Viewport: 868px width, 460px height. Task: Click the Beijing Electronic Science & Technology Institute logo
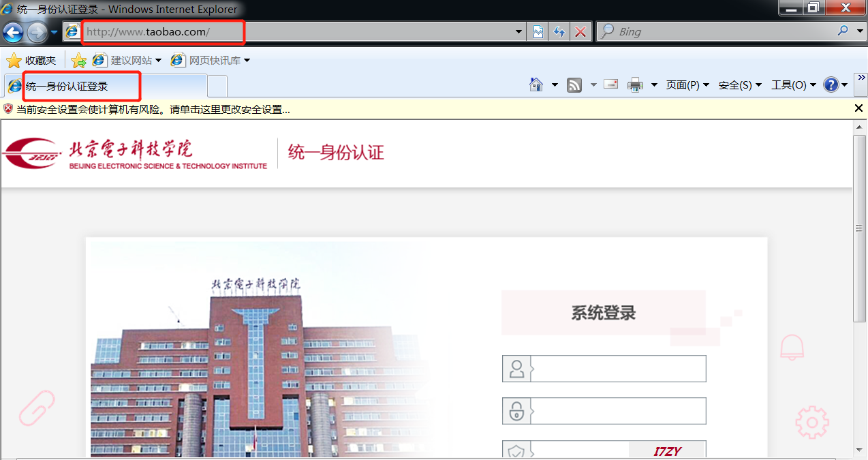(135, 154)
